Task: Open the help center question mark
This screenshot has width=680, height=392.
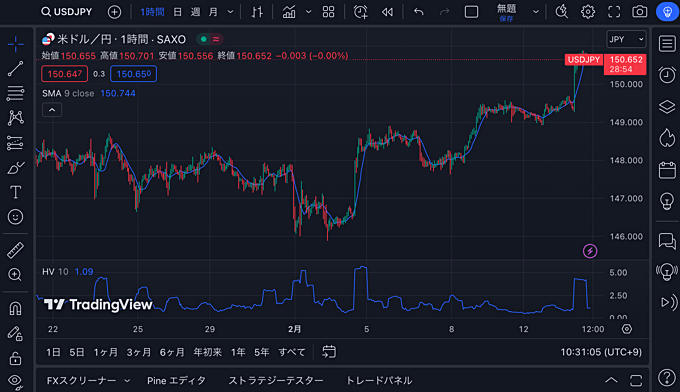Action: coord(667,377)
